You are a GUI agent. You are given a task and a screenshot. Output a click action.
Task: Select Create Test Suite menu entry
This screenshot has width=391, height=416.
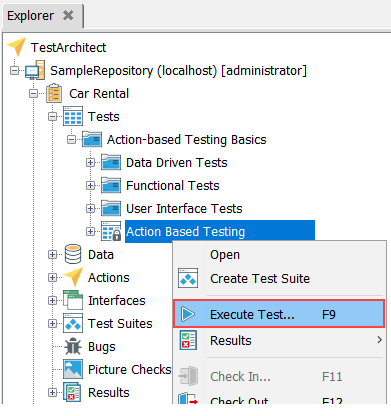pos(260,279)
